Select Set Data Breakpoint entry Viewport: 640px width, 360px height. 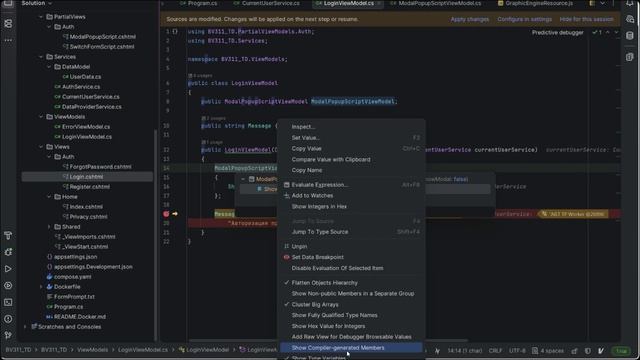tap(351, 257)
